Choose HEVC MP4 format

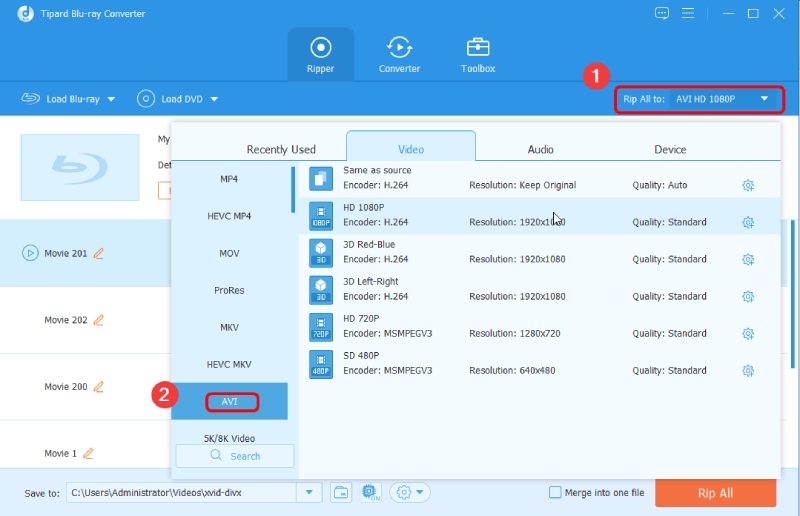229,216
